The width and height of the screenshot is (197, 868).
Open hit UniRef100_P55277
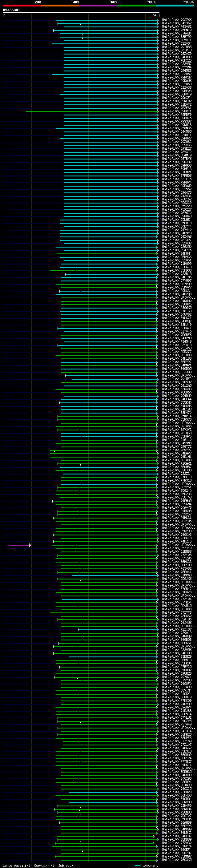pyautogui.click(x=177, y=352)
